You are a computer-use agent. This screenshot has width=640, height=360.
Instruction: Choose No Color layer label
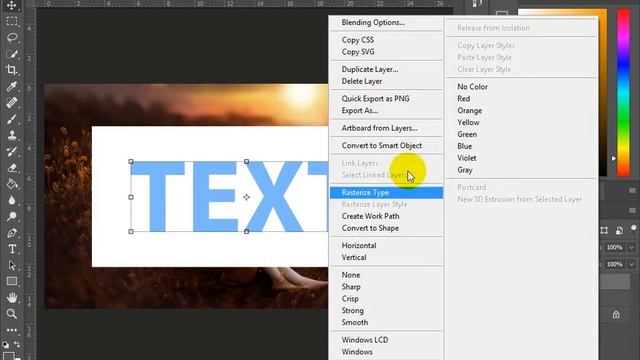tap(472, 87)
